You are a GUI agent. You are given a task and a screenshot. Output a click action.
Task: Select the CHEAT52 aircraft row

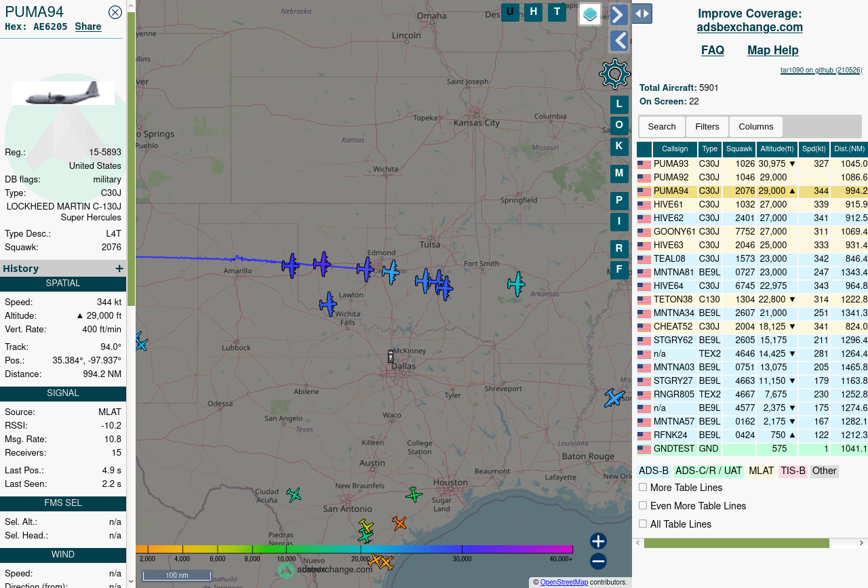coord(752,327)
